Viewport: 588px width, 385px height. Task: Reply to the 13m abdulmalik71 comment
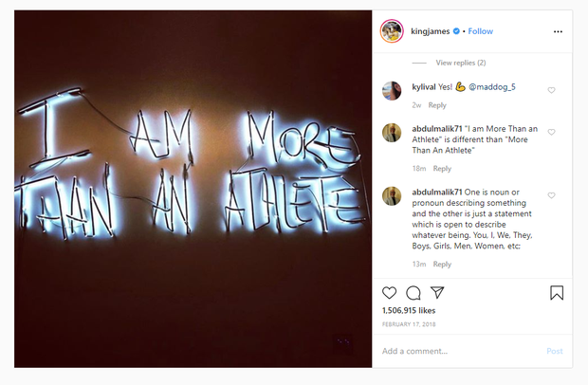[442, 264]
